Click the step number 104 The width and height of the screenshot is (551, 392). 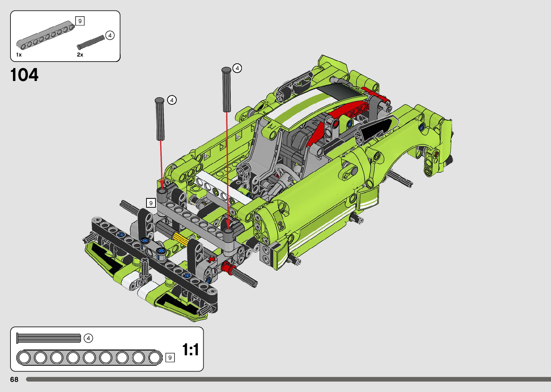24,75
